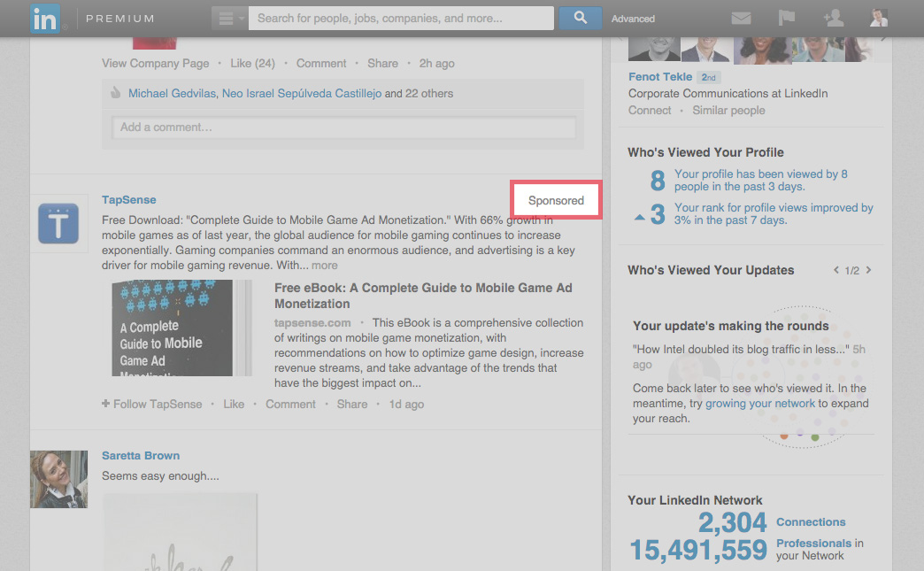Go to previous Who's Viewed Your Updates
The height and width of the screenshot is (571, 924).
[x=836, y=270]
